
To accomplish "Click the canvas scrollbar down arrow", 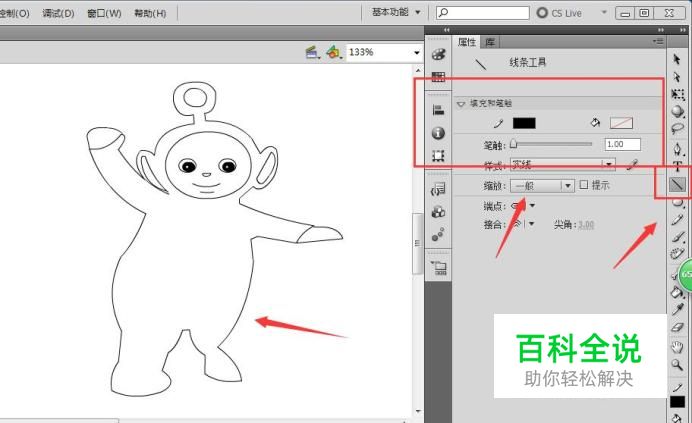I will pos(418,411).
